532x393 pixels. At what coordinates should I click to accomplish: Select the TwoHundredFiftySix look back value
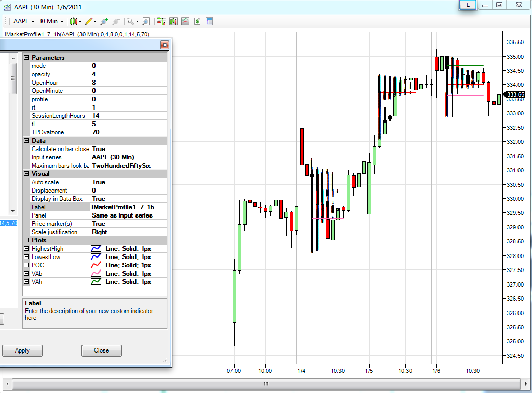tap(129, 166)
